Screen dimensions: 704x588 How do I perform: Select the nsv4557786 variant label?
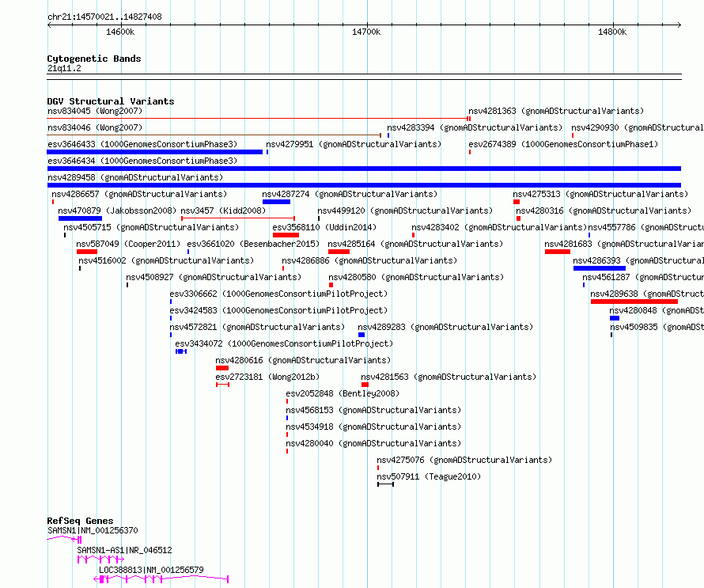(x=646, y=227)
